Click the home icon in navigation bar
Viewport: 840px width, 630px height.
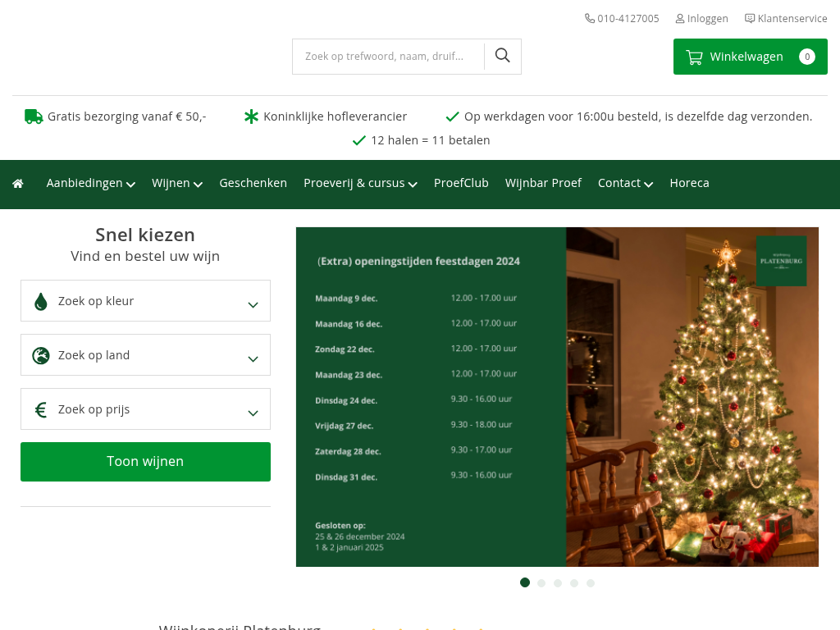[18, 184]
